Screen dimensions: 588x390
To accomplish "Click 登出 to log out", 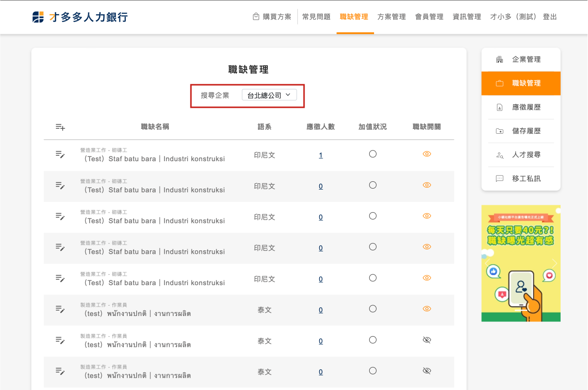I will (x=550, y=17).
